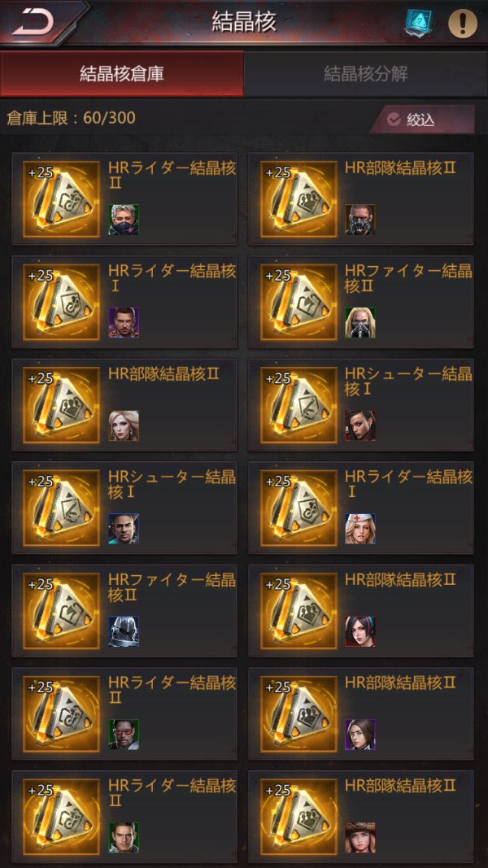Tap the 倉庫上限：60/300 capacity label
This screenshot has height=868, width=488.
coord(71,118)
